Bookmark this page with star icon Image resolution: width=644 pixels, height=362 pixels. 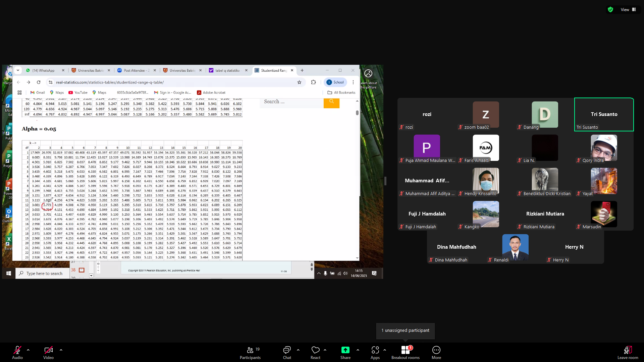coord(299,82)
